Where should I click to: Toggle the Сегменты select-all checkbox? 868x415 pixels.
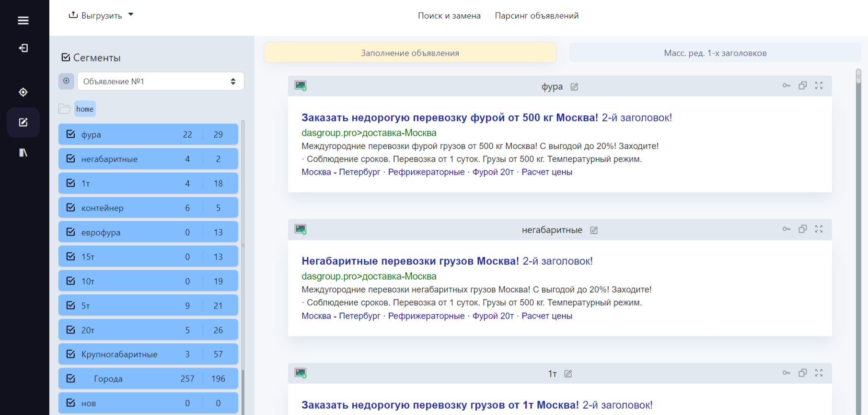pyautogui.click(x=66, y=58)
